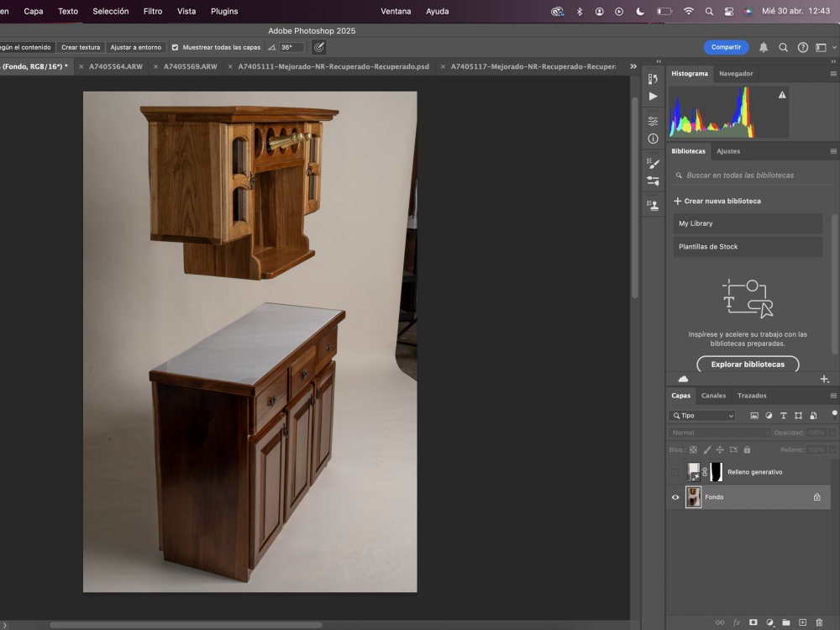Collapse panels with the right double-arrow

[x=833, y=61]
